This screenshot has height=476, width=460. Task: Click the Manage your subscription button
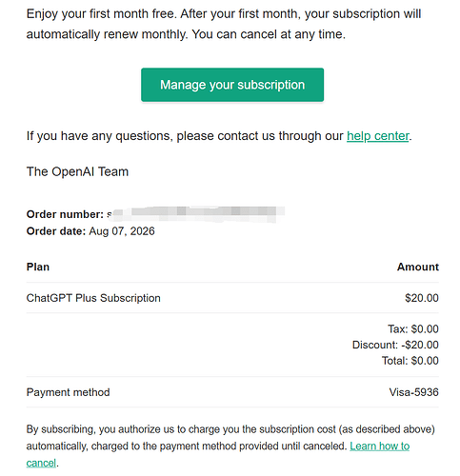[232, 85]
